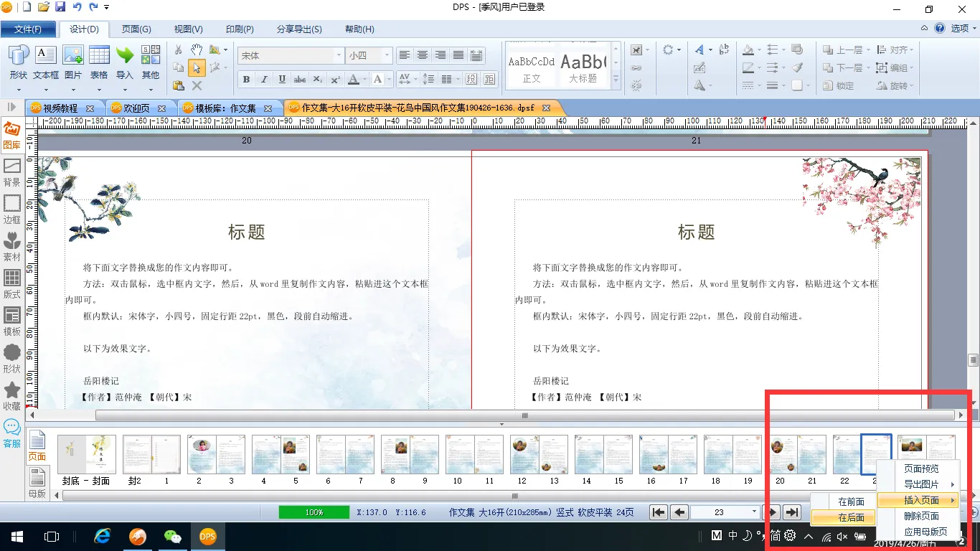The height and width of the screenshot is (551, 980).
Task: Click the fill color bucket icon
Action: (748, 50)
